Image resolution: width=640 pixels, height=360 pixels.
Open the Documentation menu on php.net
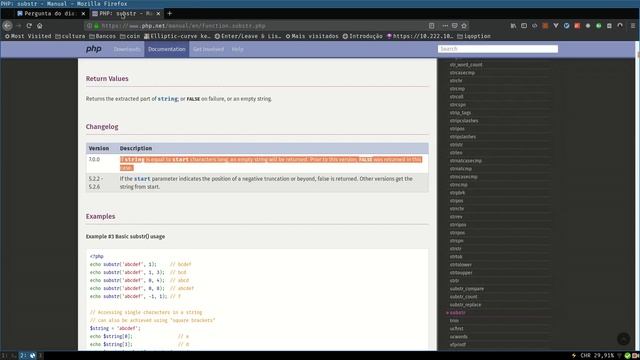[167, 49]
